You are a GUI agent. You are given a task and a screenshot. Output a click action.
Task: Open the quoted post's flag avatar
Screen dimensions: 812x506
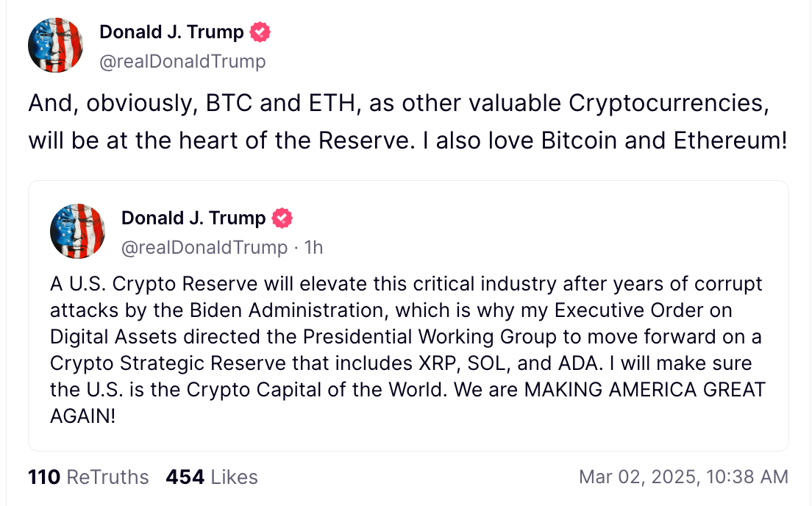click(x=77, y=231)
